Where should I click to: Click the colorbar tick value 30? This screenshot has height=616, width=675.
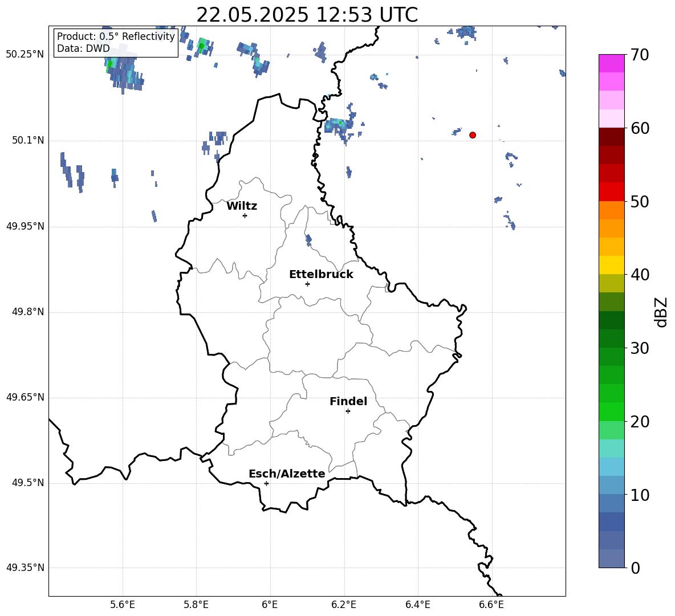point(640,348)
